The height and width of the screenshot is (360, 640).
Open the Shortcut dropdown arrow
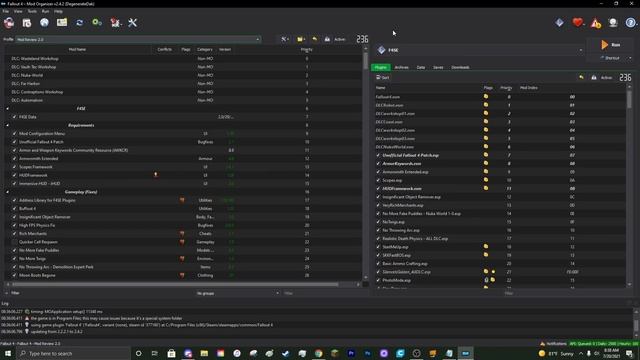[630, 58]
